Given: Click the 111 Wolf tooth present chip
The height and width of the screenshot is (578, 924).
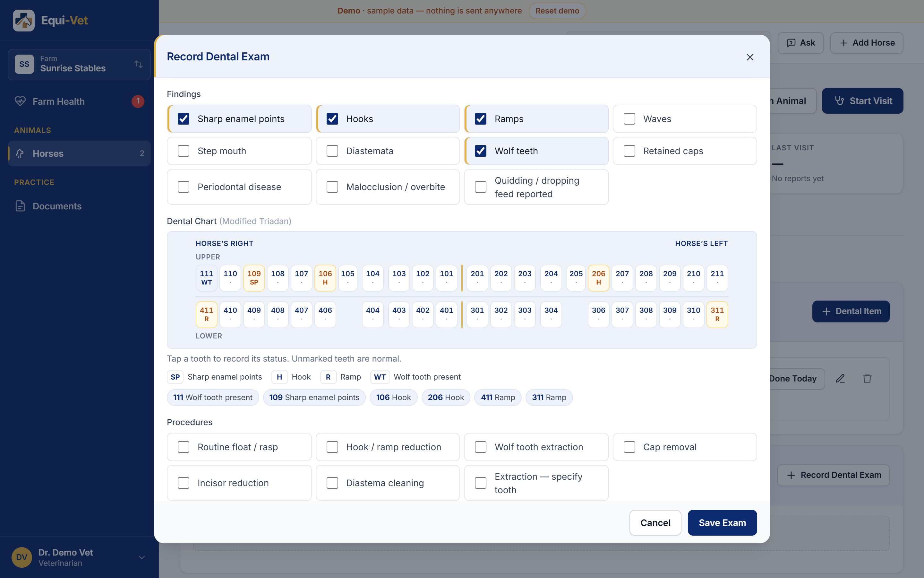Looking at the screenshot, I should [x=213, y=398].
